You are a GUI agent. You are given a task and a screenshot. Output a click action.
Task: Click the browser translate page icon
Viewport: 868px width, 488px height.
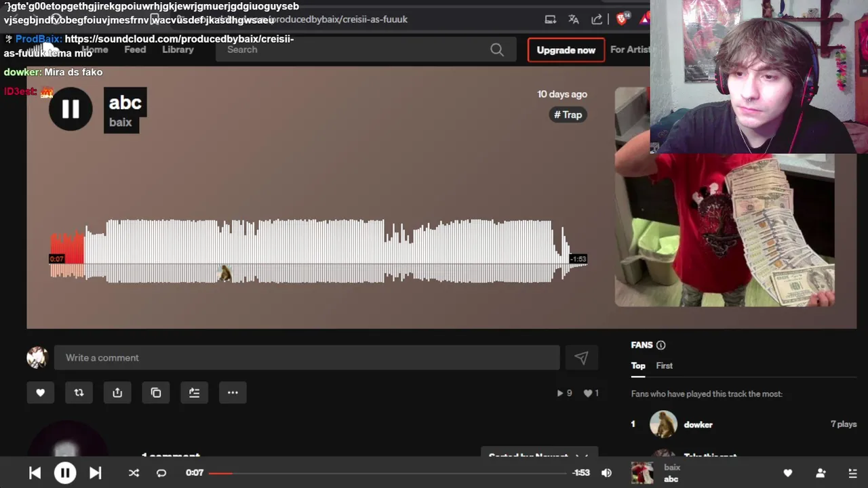574,19
